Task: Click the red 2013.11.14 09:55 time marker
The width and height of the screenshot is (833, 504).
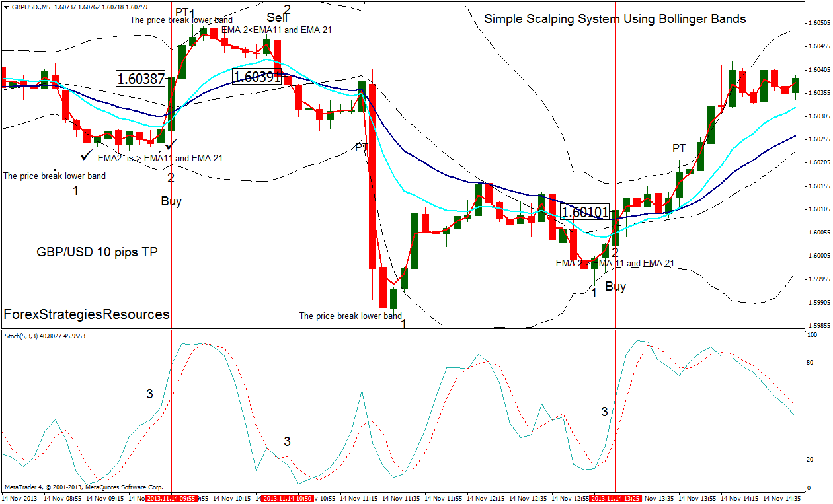Action: [172, 498]
